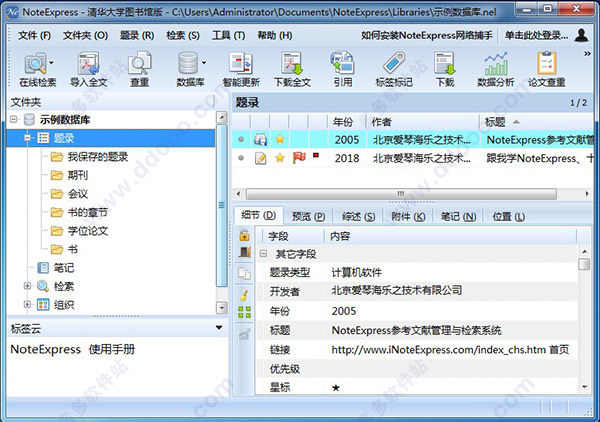Viewport: 600px width, 422px height.
Task: Click the red flag on the 2018 record
Action: tap(299, 157)
